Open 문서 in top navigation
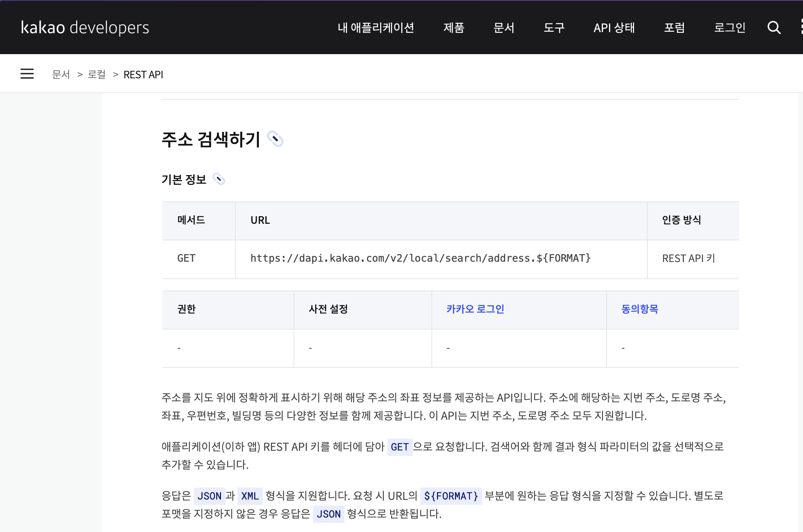Image resolution: width=803 pixels, height=532 pixels. (504, 27)
